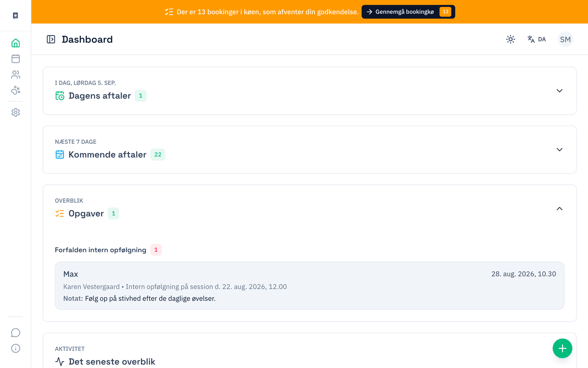The image size is (588, 368).
Task: Click the Dashboard page title
Action: 87,39
